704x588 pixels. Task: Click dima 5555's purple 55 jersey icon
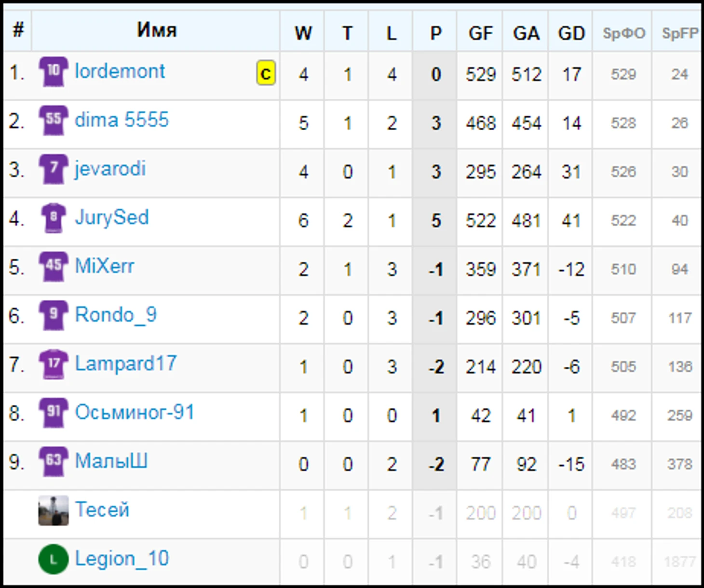click(53, 120)
